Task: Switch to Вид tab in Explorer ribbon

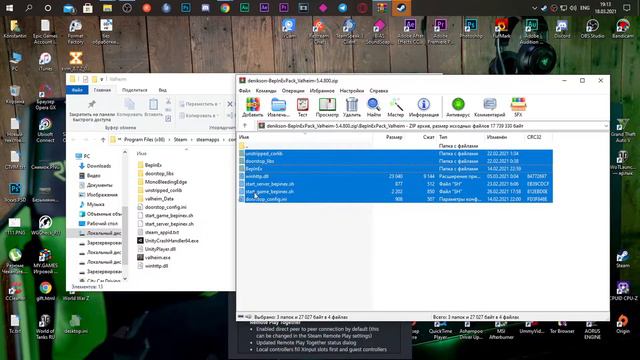Action: 162,90
